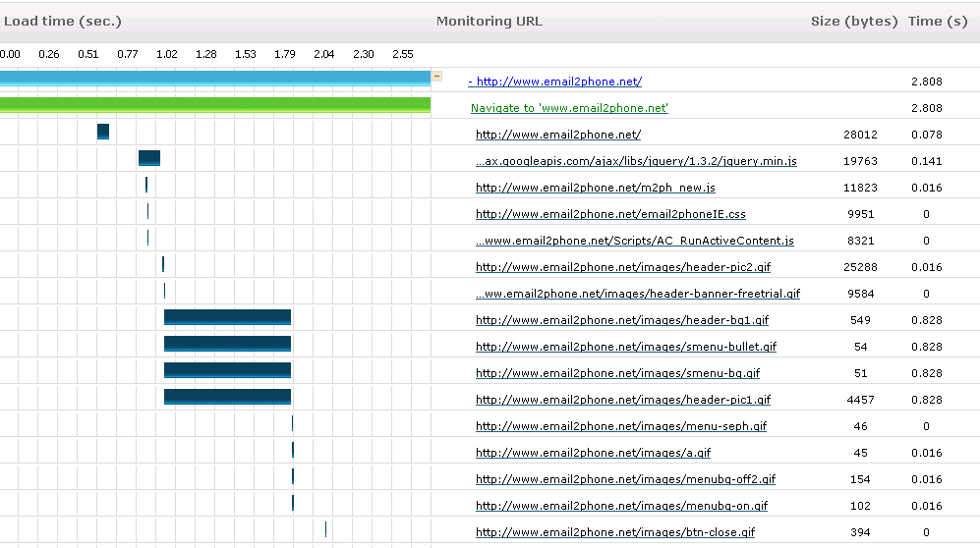Open the header-banner-freetrial.gif link
This screenshot has width=980, height=548.
point(638,294)
